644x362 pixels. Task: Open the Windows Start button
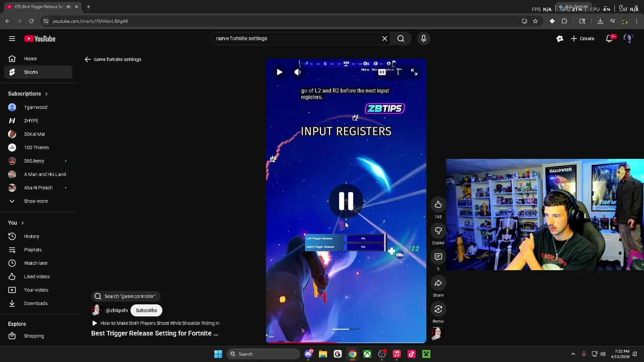218,354
